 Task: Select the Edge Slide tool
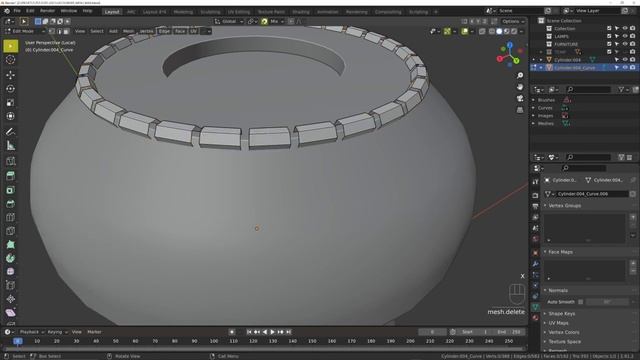pyautogui.click(x=11, y=285)
